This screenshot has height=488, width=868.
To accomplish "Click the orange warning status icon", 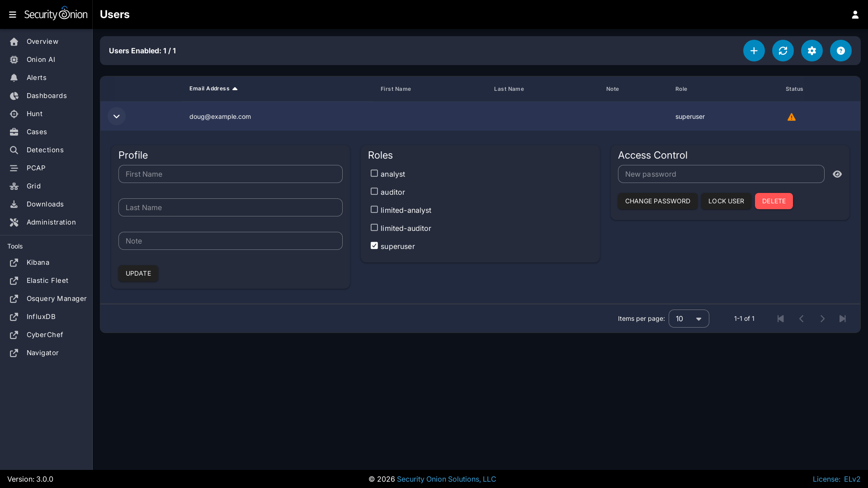I will pos(791,117).
